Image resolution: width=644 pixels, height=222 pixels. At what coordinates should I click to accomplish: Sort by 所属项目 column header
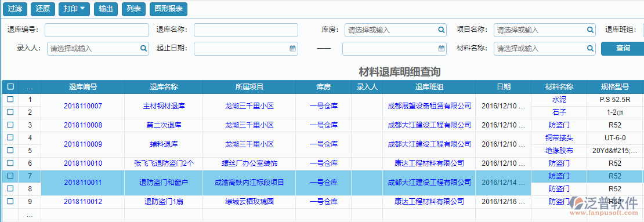point(249,86)
